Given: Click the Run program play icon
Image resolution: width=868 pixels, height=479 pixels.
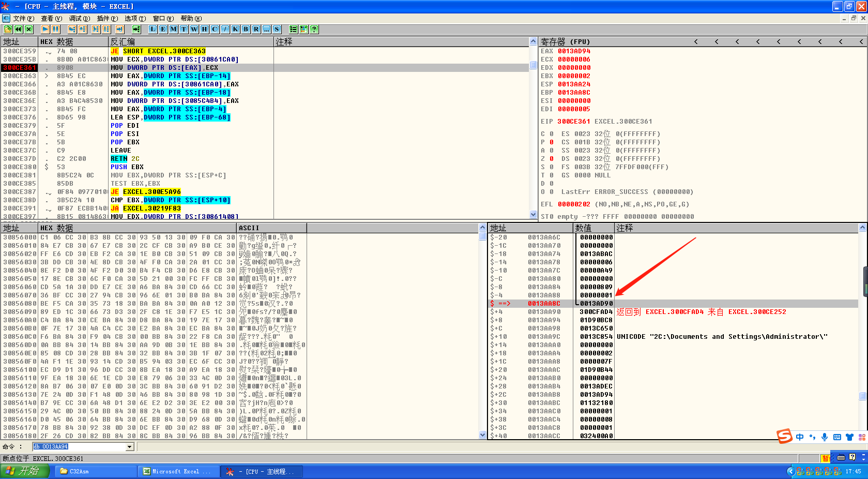Looking at the screenshot, I should click(x=45, y=29).
